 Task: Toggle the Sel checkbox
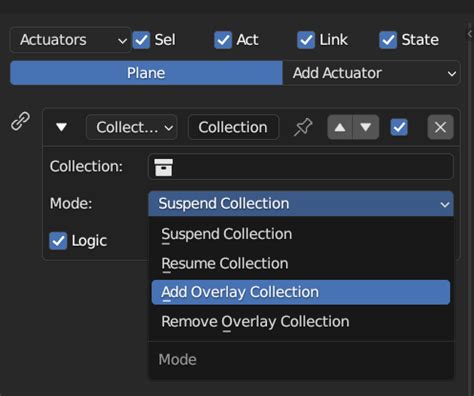coord(141,40)
